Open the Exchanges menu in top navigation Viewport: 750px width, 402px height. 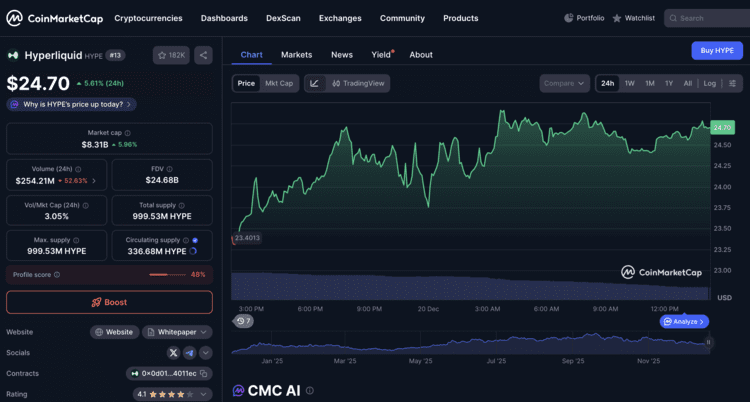pos(340,18)
